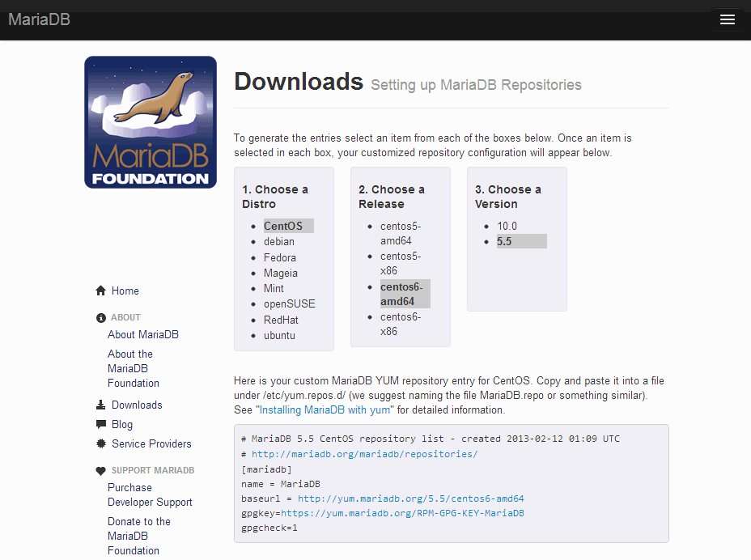Click the Blog speech bubble icon
Viewport: 751px width, 560px height.
pos(101,424)
